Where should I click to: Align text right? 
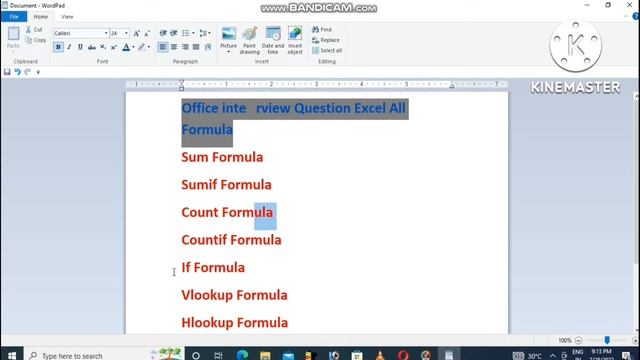(x=185, y=47)
